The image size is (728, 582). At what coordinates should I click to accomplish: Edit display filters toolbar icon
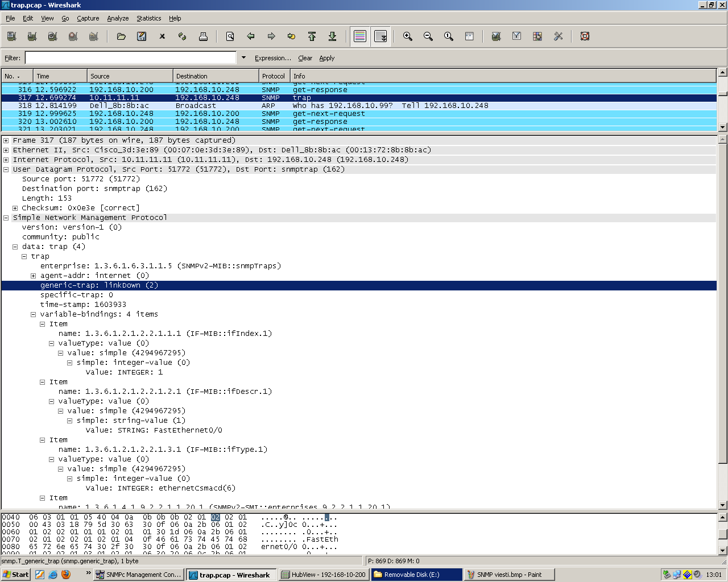coord(517,36)
